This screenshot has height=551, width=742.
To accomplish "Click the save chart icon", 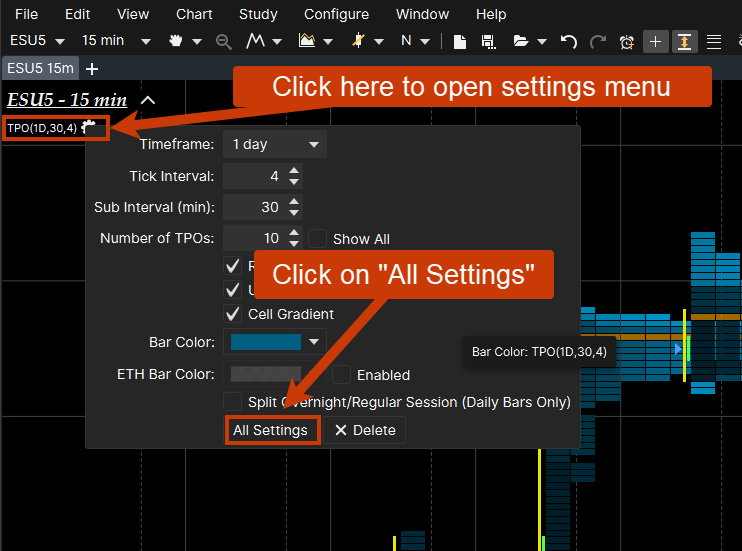I will pos(489,42).
